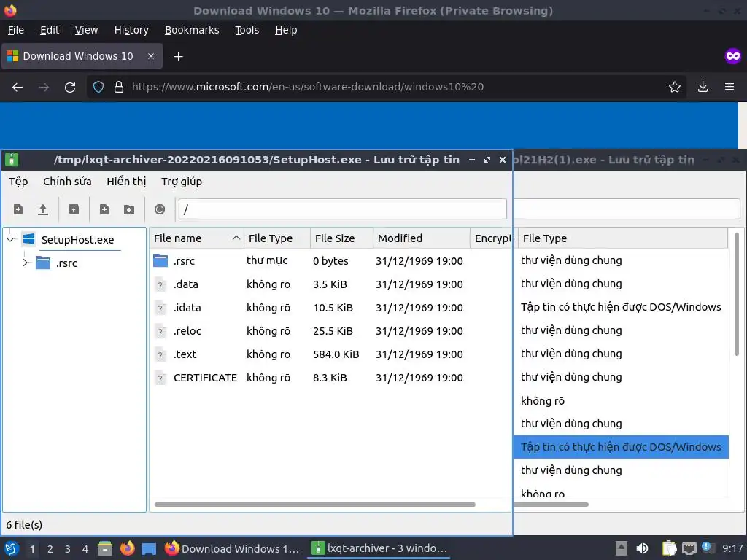Open Firefox downloads panel
The image size is (747, 560).
[703, 87]
